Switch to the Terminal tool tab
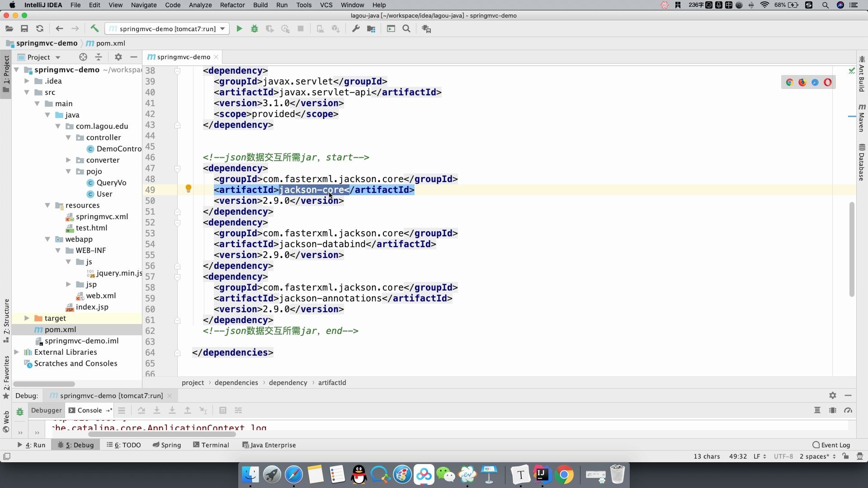The width and height of the screenshot is (868, 488). tap(211, 445)
